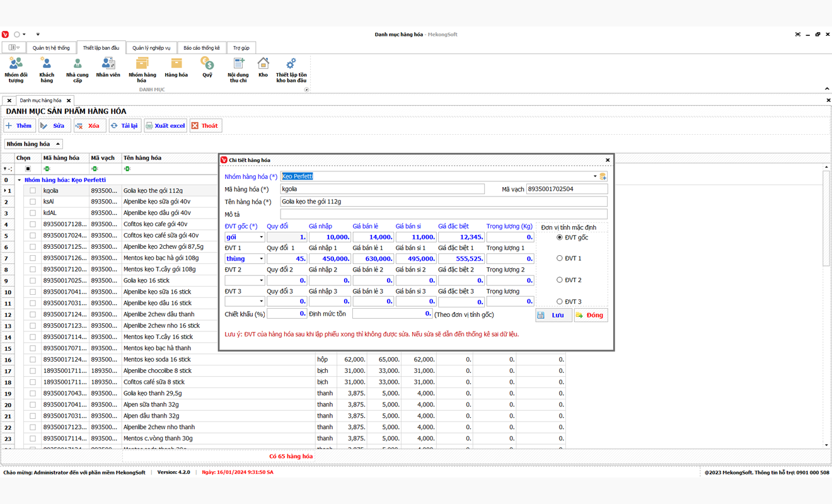Screen dimensions: 832x504
Task: Click row Mentos c.vòng thanh 30g
Action: click(284, 438)
